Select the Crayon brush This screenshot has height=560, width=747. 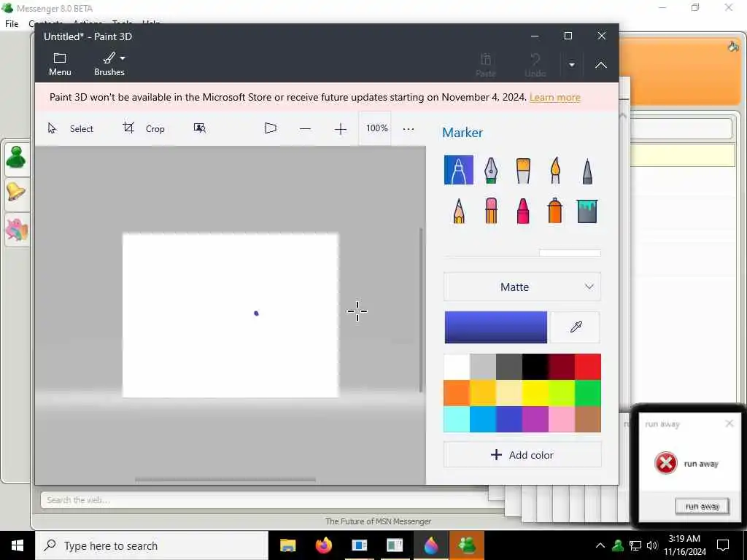click(523, 211)
